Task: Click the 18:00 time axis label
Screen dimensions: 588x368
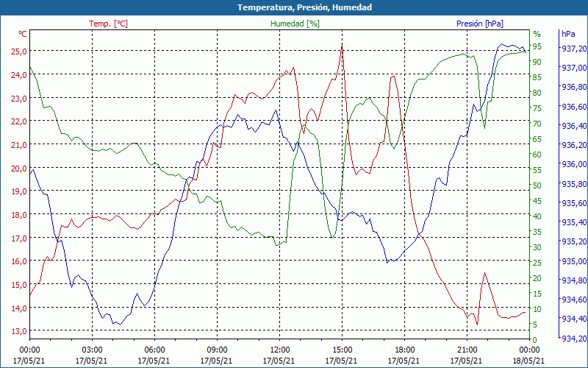Action: click(404, 350)
